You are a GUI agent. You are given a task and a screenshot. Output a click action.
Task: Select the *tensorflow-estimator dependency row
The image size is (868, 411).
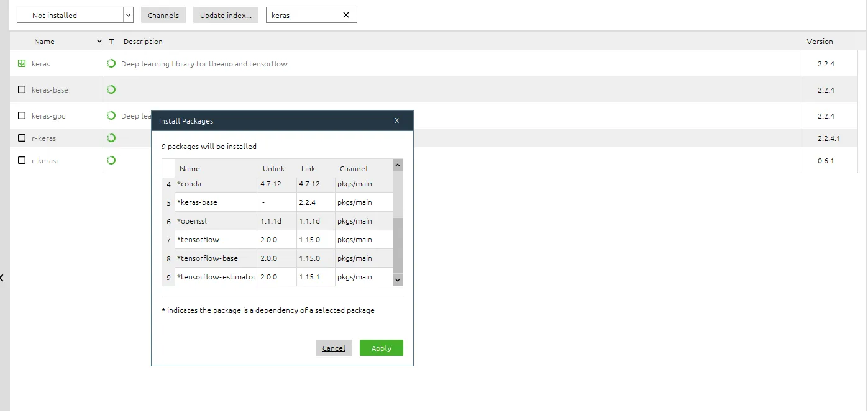[277, 277]
